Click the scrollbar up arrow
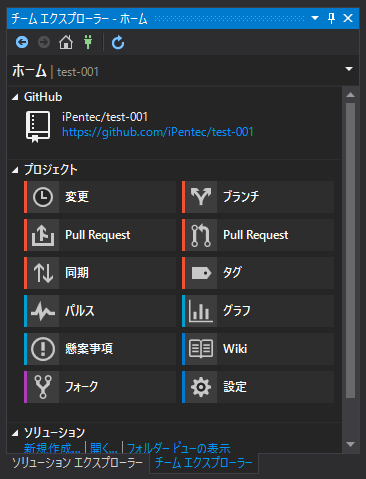 pos(350,95)
